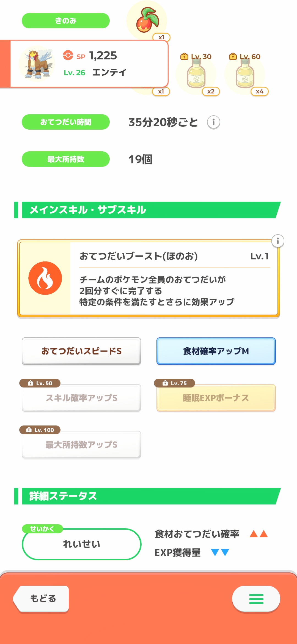297x644 pixels.
Task: Tap the berry icon at top
Action: [147, 20]
